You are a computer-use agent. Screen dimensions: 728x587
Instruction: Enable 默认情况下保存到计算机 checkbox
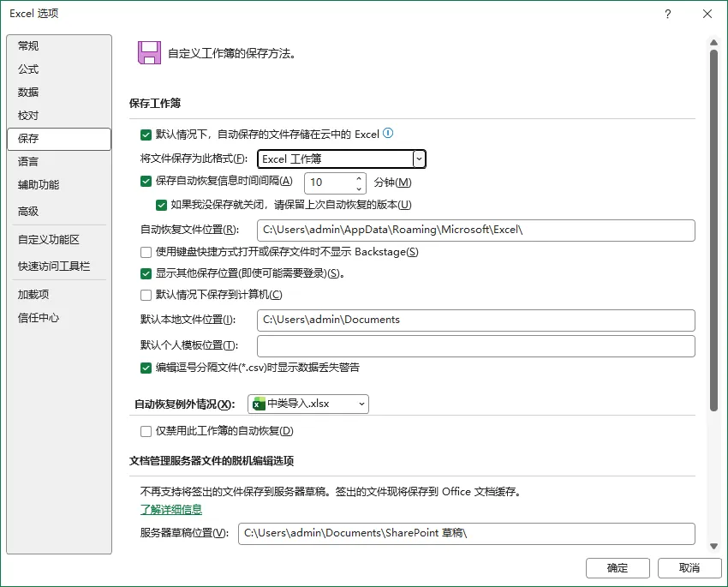[146, 295]
